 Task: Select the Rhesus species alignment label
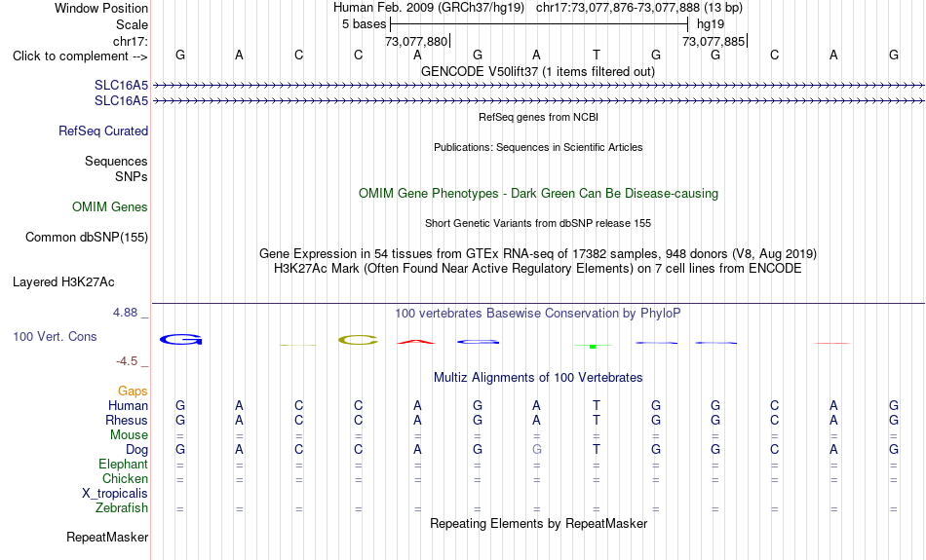(127, 420)
